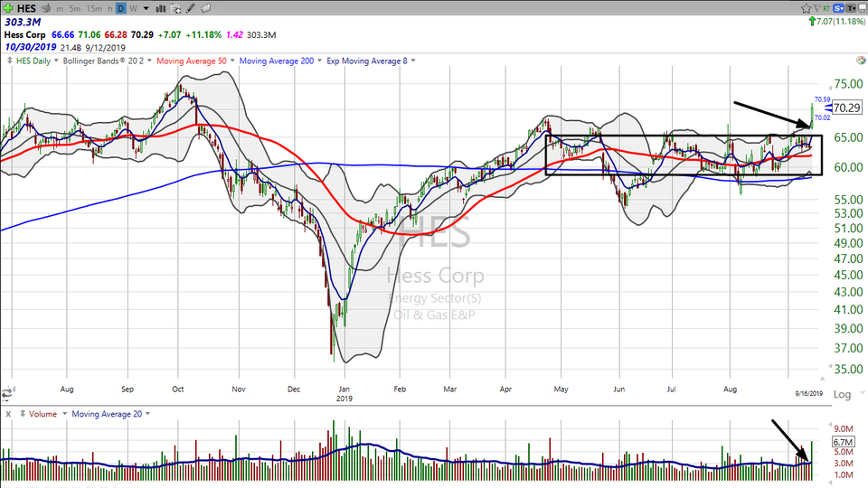This screenshot has width=868, height=488.
Task: Expand the timeframe dropdown arrow after W
Action: (146, 8)
